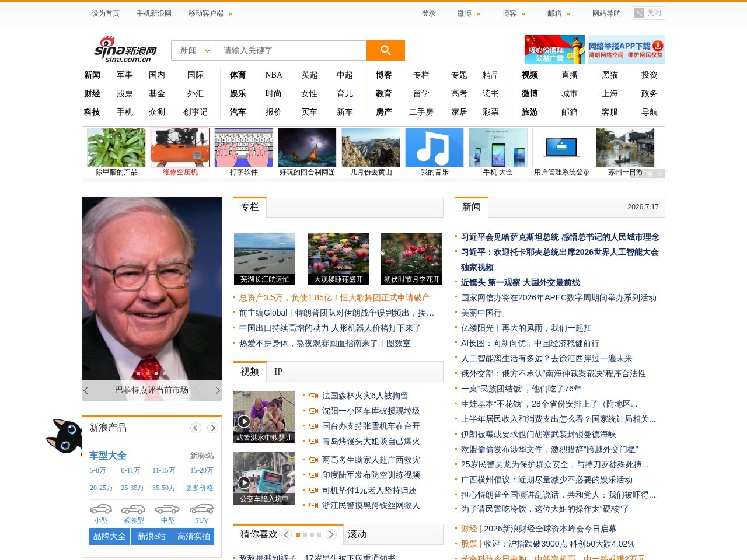Expand the 微博 dropdown in top bar

tap(469, 13)
